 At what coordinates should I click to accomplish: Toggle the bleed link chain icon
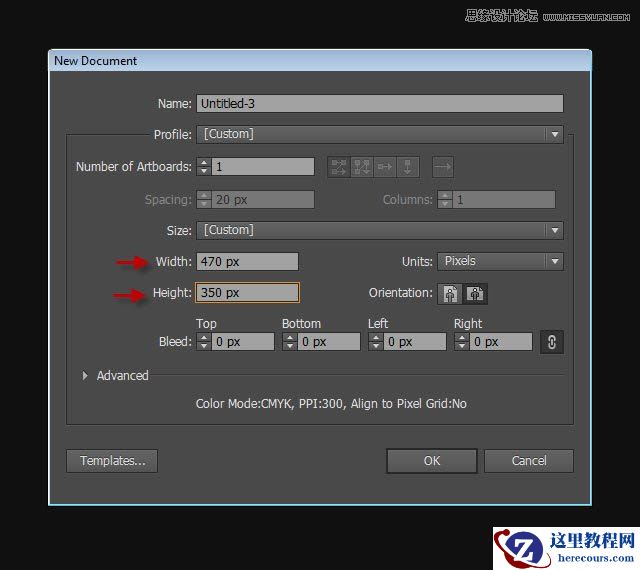tap(552, 342)
